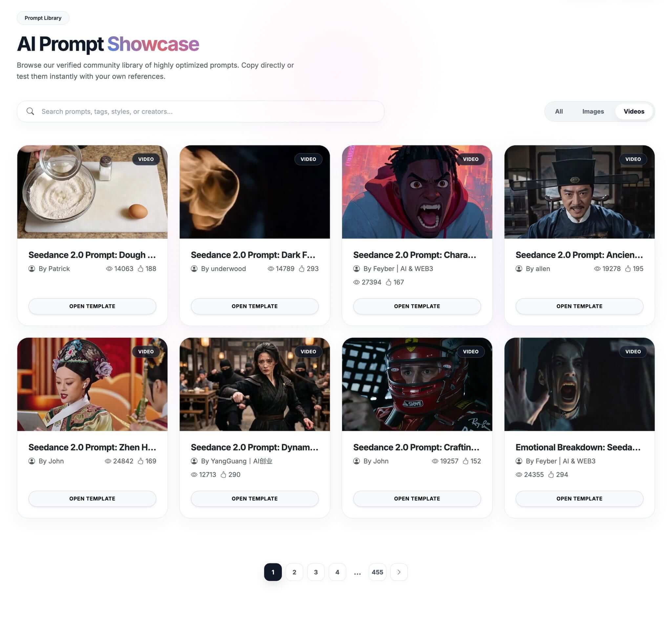Viewport: 672px width, 622px height.
Task: Click the eye icon next to 19278
Action: click(x=597, y=269)
